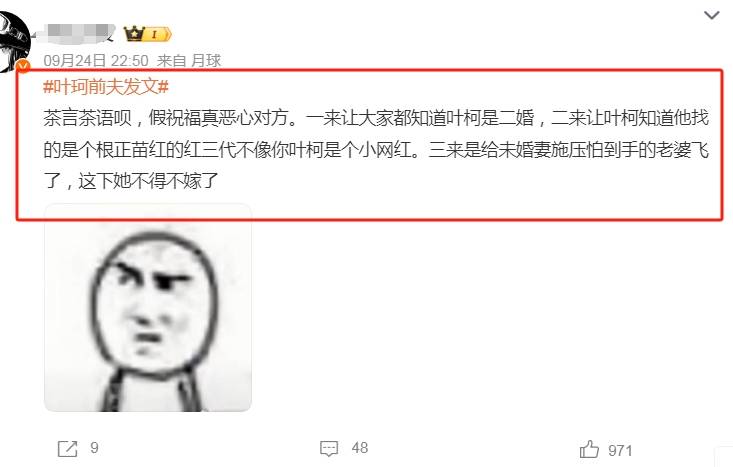Click the repost share icon
The image size is (733, 467).
[x=67, y=449]
